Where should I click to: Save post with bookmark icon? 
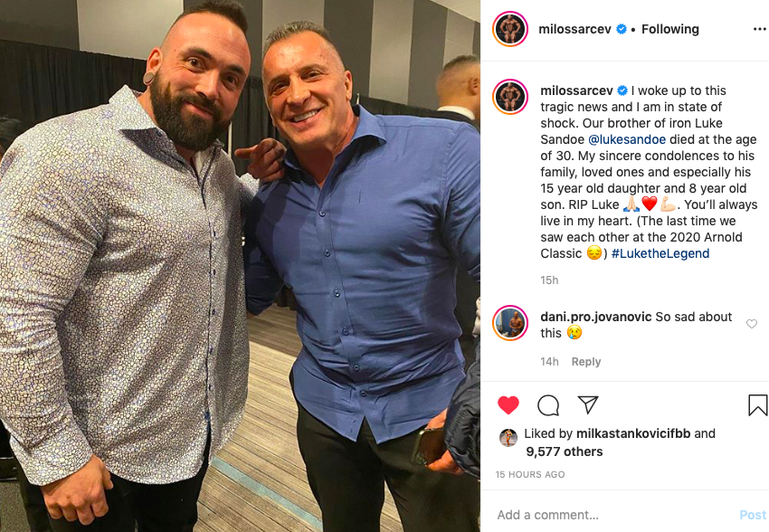(758, 405)
